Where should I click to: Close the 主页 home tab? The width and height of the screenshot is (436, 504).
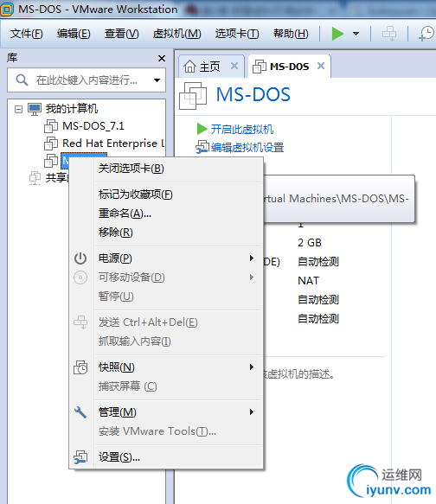(234, 66)
